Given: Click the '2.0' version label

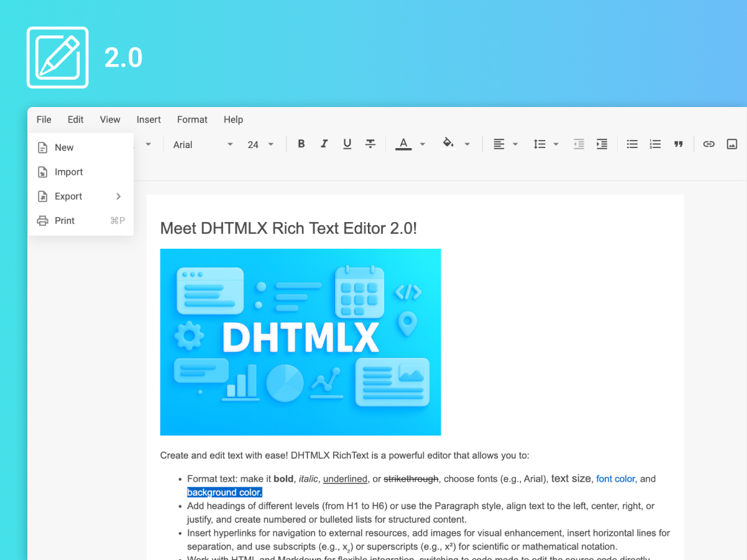Looking at the screenshot, I should 123,57.
